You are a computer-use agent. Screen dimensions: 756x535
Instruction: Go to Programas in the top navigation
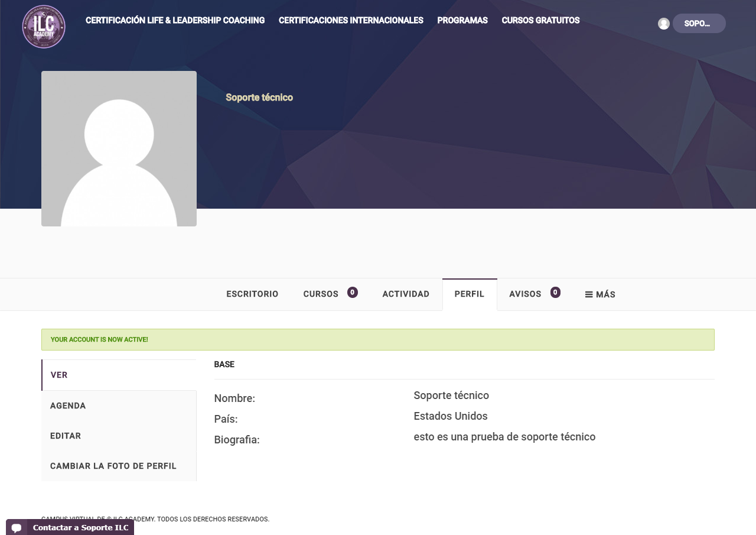point(462,21)
